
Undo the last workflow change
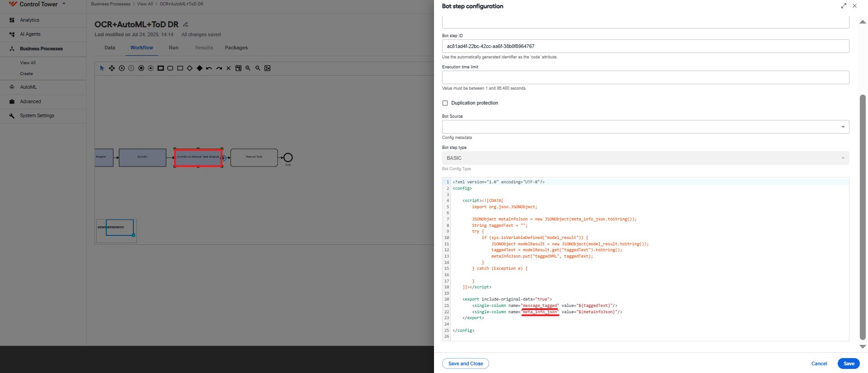[x=209, y=68]
